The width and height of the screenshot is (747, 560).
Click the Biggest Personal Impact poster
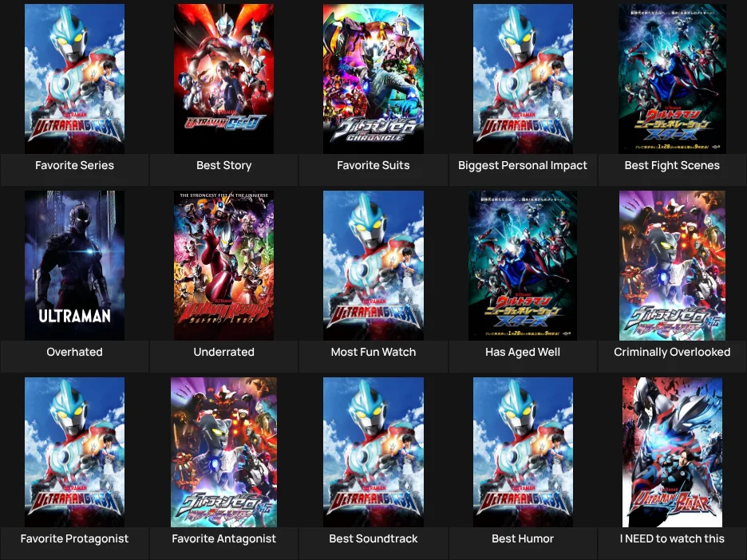[x=523, y=78]
